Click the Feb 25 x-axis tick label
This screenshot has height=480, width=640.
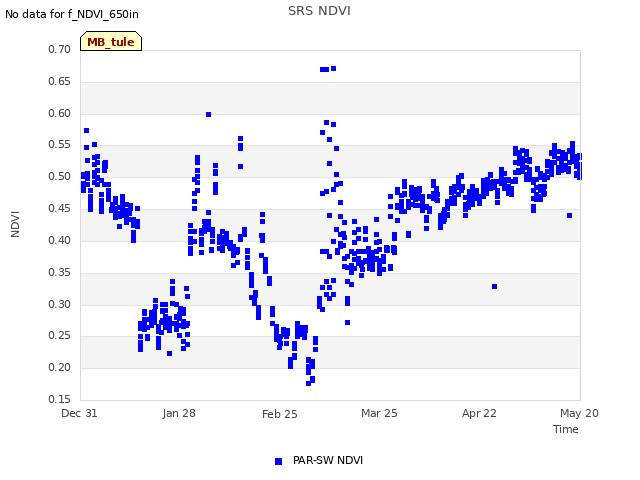coord(280,414)
